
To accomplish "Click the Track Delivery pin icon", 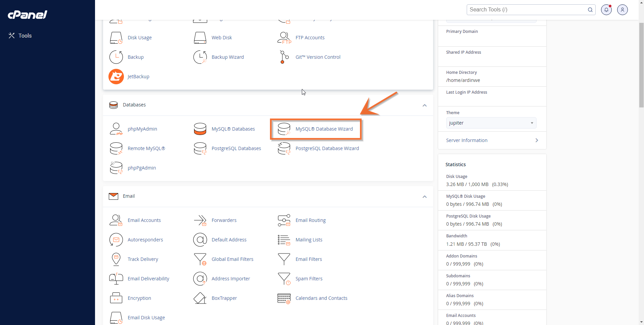I will pyautogui.click(x=116, y=259).
